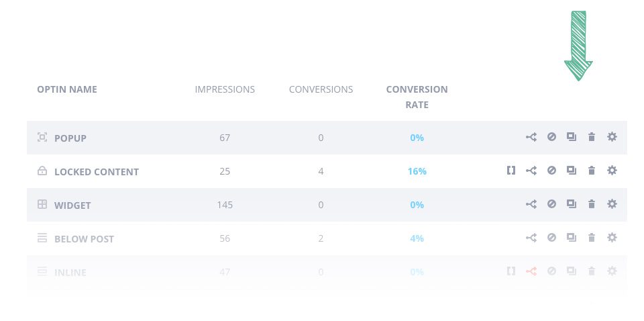Start A/B split test for Popup optin
This screenshot has height=321, width=644.
[531, 137]
